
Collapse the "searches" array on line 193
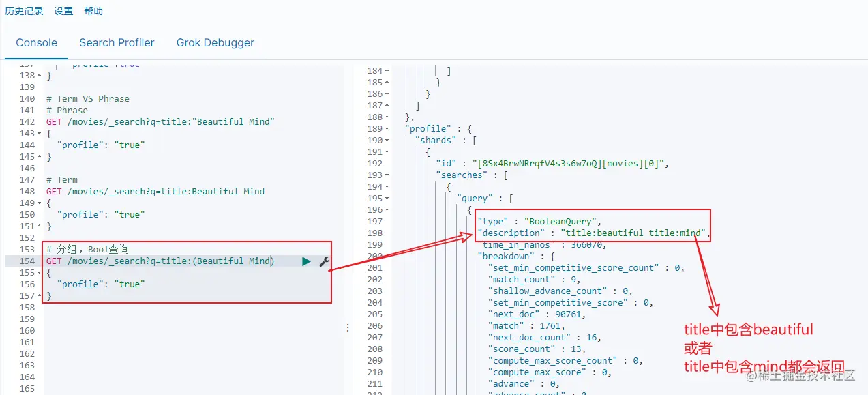[387, 175]
